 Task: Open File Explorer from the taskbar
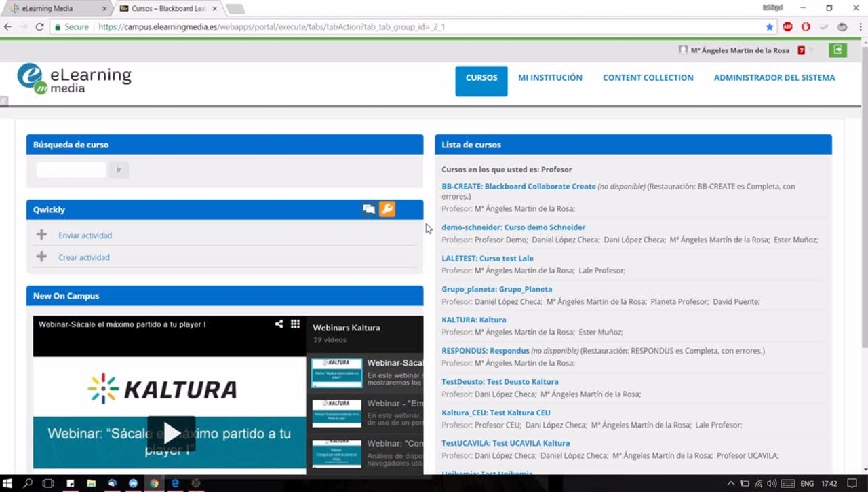[x=91, y=484]
